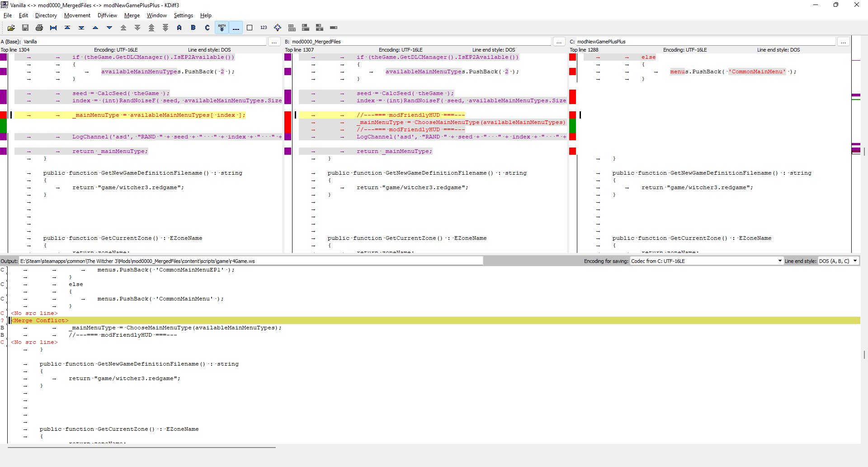Go to next delta arrow

coord(109,28)
